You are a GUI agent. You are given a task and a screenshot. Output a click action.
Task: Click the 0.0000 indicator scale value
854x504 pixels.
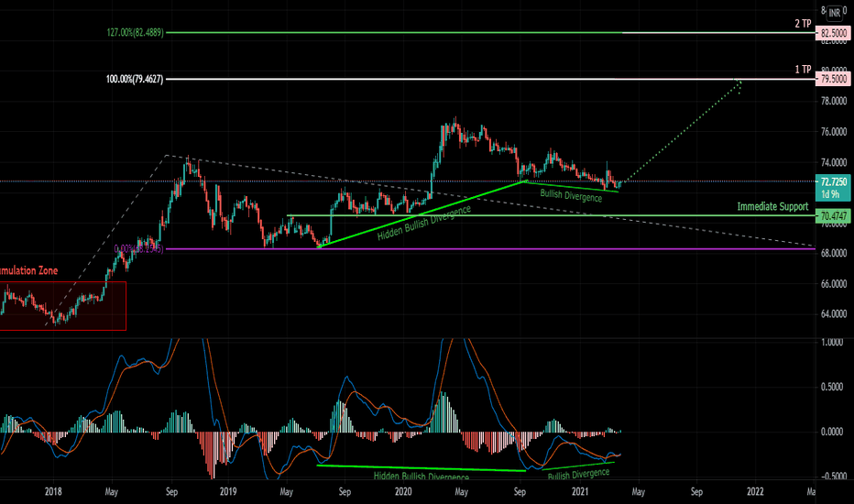pos(832,432)
